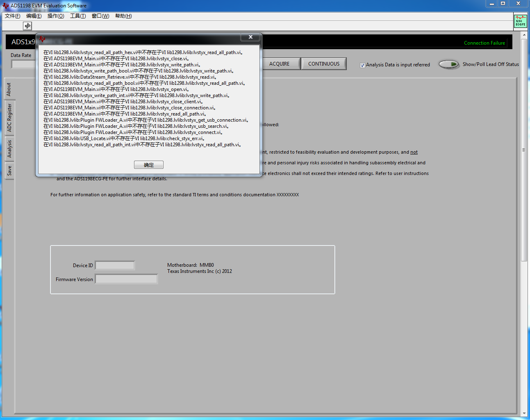Click the "Texas Instruments Inc (c) 2012" text
This screenshot has height=420, width=530.
tap(200, 271)
